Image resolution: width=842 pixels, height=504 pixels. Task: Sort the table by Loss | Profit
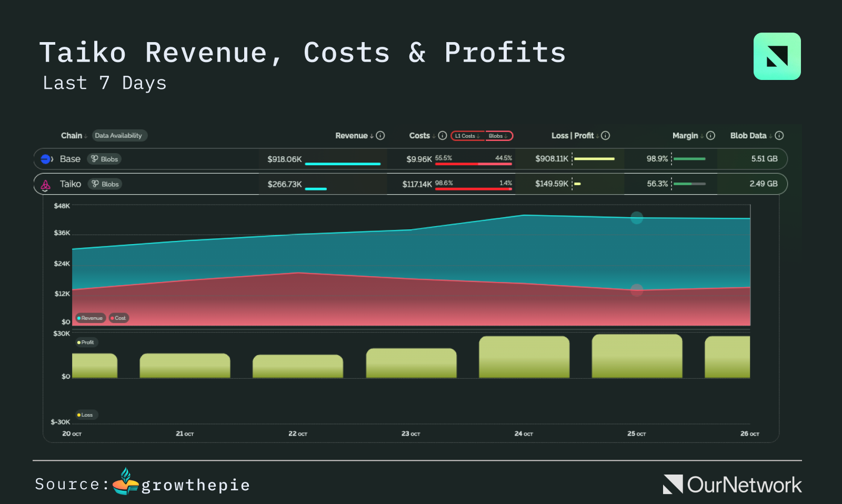[x=575, y=136]
